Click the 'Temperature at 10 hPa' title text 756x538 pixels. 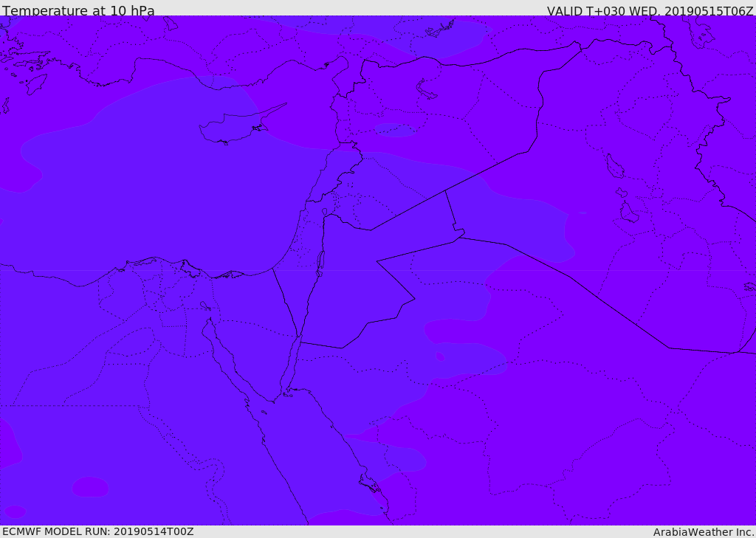coord(78,10)
